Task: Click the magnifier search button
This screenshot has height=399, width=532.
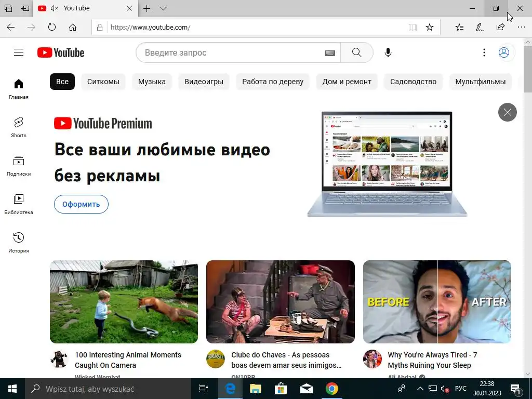Action: point(356,52)
